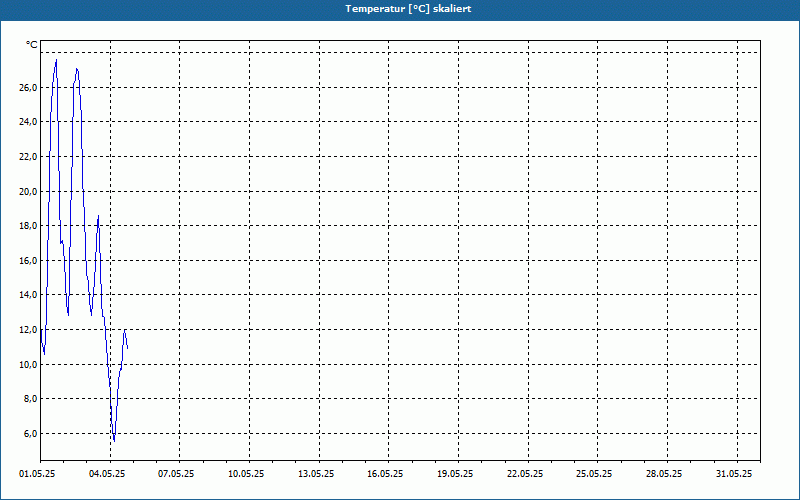Click the 18,0 y-axis label
Screen dimensions: 800x500
pos(28,226)
